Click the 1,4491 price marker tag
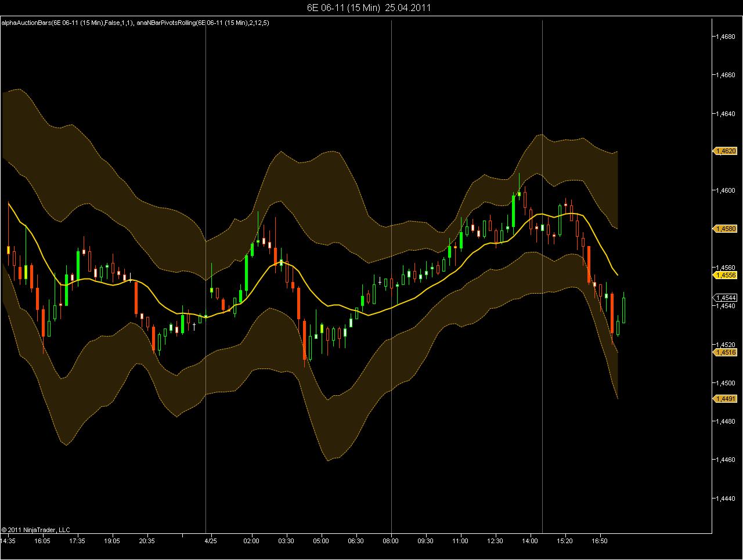 pyautogui.click(x=726, y=399)
